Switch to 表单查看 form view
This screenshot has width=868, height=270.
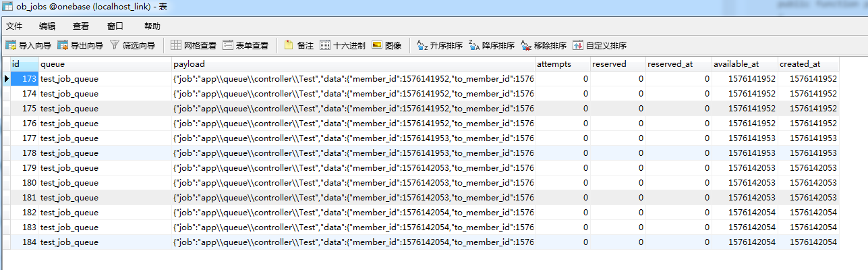[245, 46]
